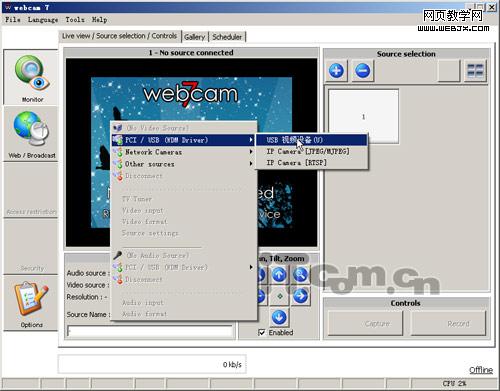
Task: Click the zoom magnifier PTZ button
Action: pos(301,275)
